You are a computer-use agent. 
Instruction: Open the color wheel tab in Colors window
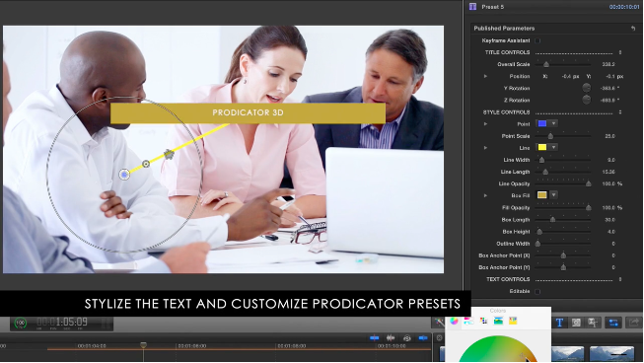(x=454, y=322)
